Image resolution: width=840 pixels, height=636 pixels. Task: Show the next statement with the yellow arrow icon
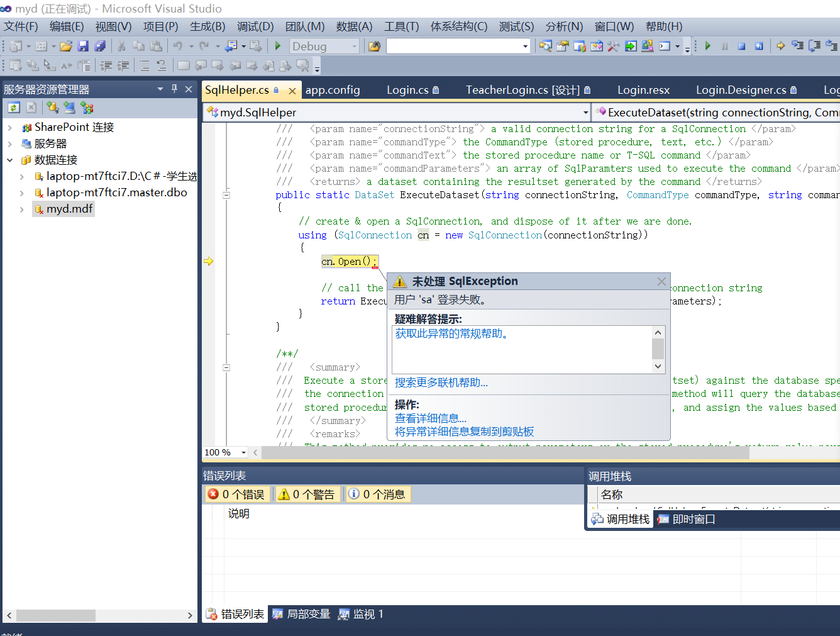tap(780, 46)
